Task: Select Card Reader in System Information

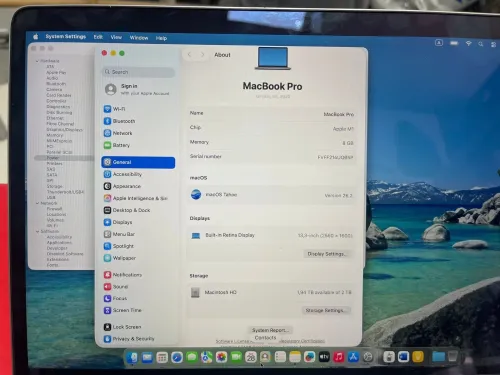Action: coord(59,95)
